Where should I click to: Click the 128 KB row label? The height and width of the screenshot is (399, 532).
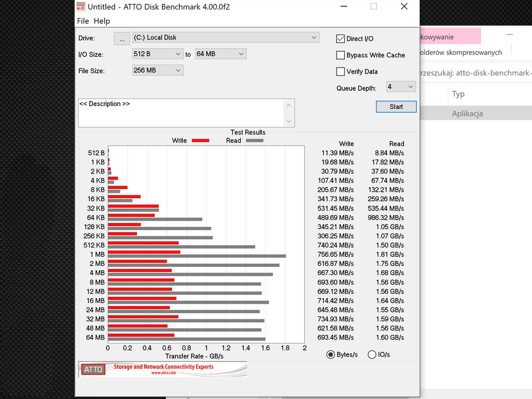94,227
